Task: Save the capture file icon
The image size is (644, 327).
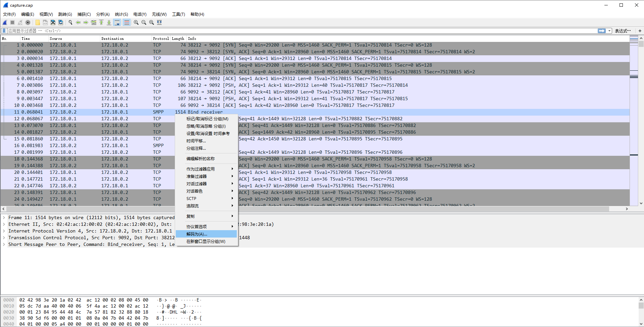Action: tap(45, 22)
